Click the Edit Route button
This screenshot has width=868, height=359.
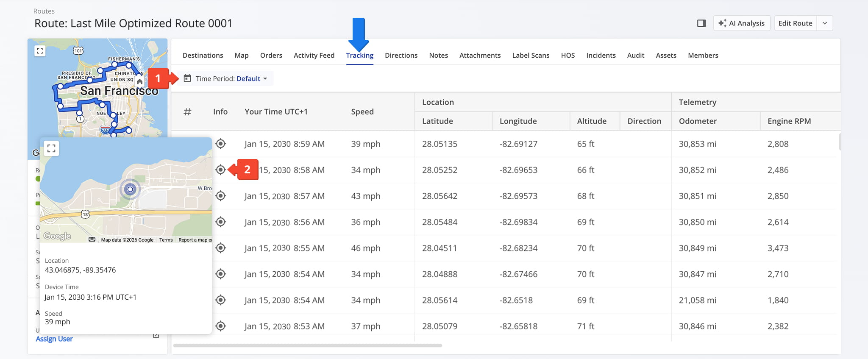coord(795,23)
